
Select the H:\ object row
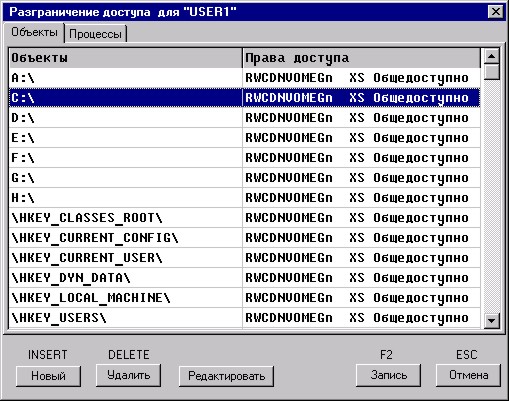pos(245,198)
